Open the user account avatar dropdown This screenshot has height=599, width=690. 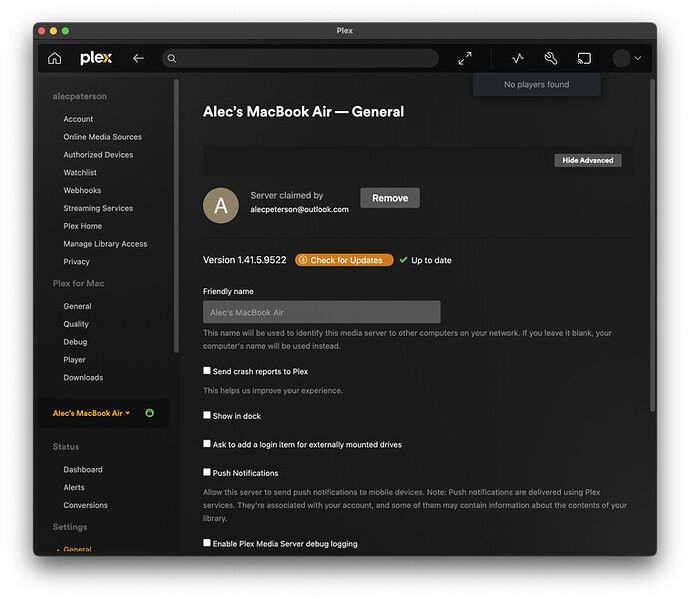point(627,58)
